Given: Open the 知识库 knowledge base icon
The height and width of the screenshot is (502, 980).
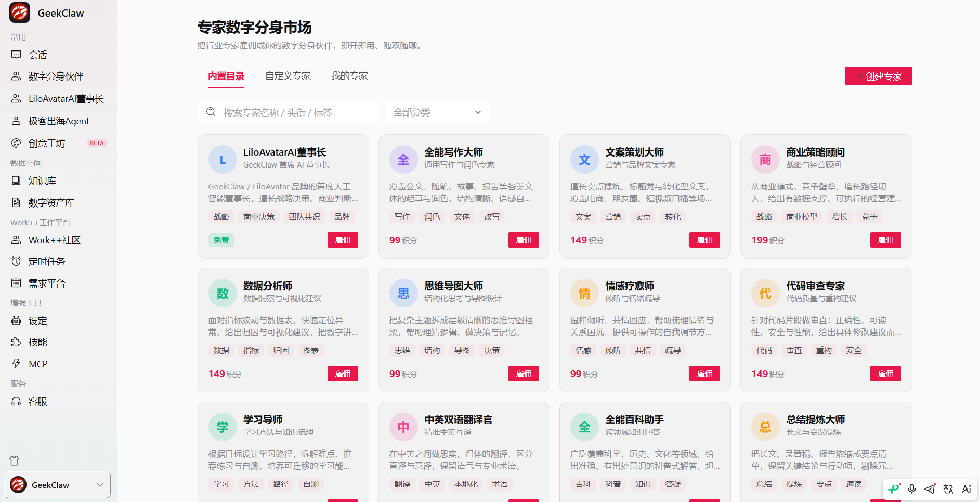Looking at the screenshot, I should coord(16,181).
